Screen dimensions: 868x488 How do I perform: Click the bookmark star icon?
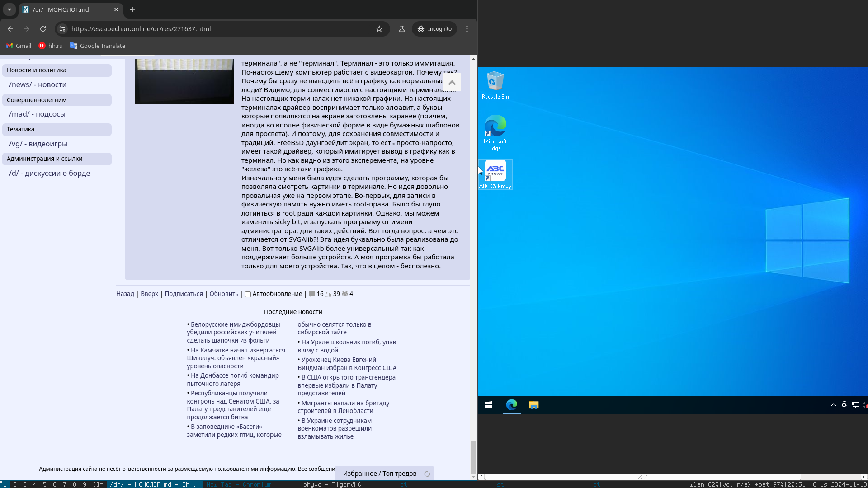point(379,29)
